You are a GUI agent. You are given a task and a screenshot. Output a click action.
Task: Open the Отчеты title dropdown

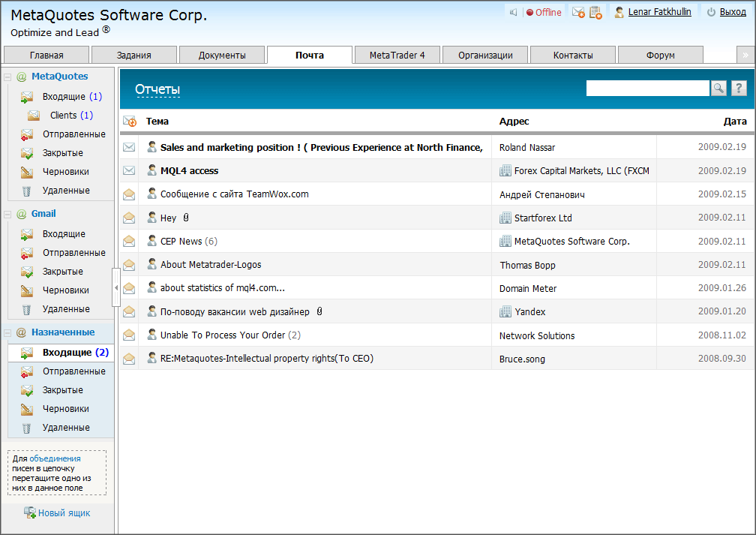pyautogui.click(x=157, y=90)
